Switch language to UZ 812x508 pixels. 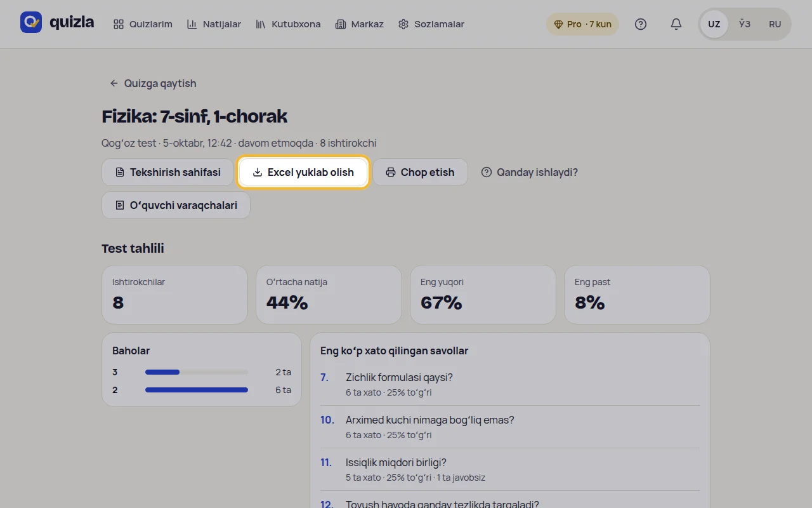(x=714, y=24)
